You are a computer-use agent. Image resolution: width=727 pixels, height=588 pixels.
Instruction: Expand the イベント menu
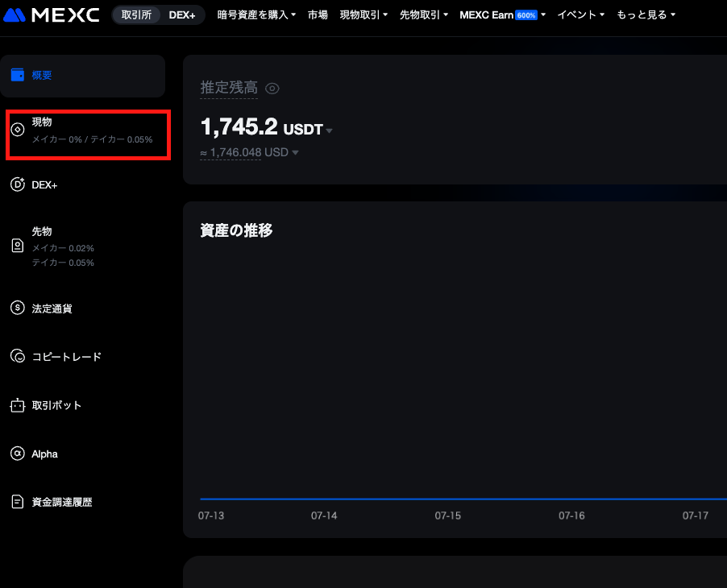pos(581,14)
